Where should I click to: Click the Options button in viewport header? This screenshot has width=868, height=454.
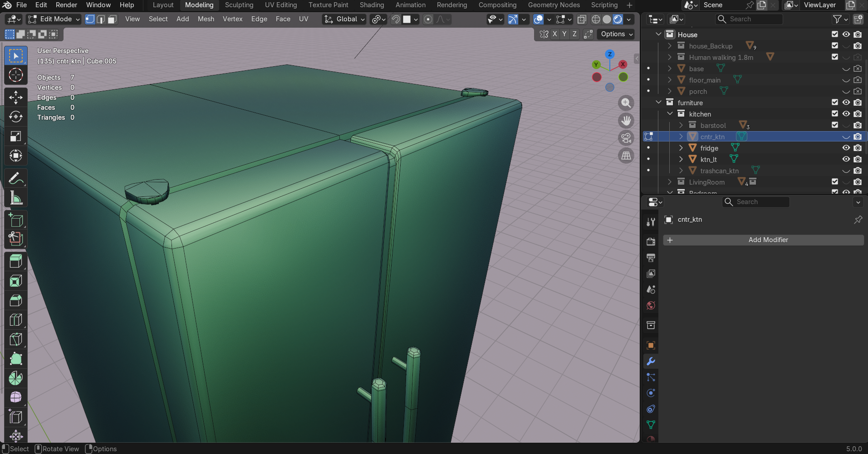(x=616, y=34)
